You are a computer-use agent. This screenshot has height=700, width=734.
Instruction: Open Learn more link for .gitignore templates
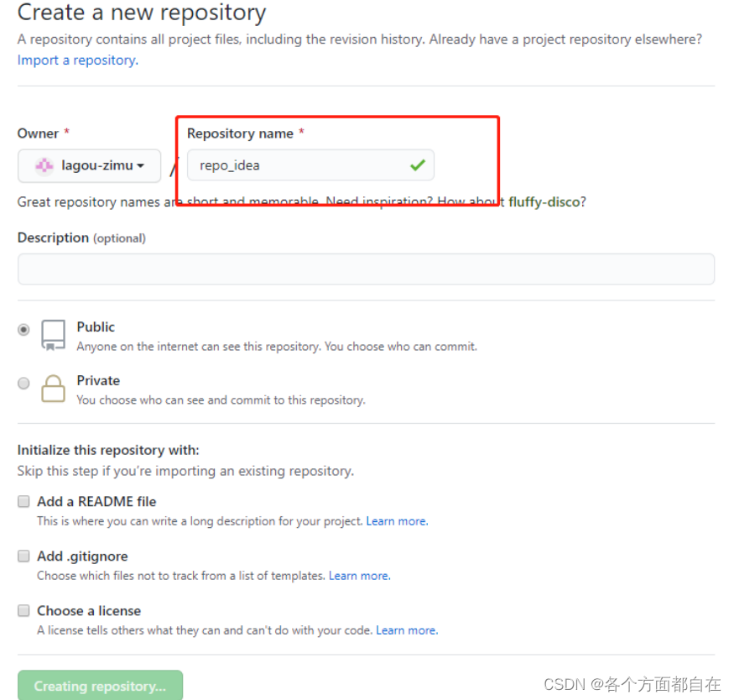[x=360, y=576]
